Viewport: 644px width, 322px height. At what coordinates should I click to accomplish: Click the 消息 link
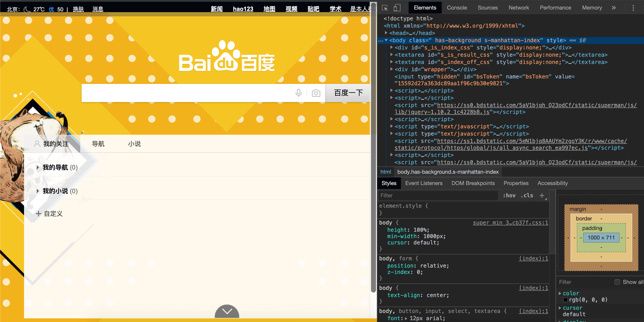(98, 9)
